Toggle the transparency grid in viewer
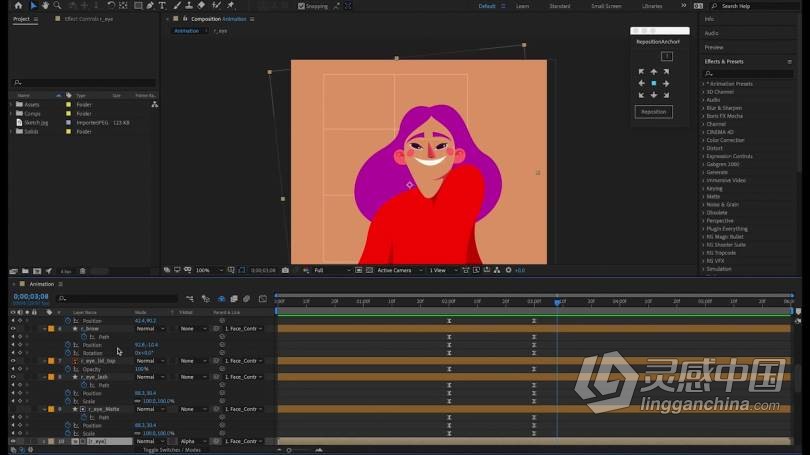Viewport: 810px width, 455px height. tap(369, 270)
